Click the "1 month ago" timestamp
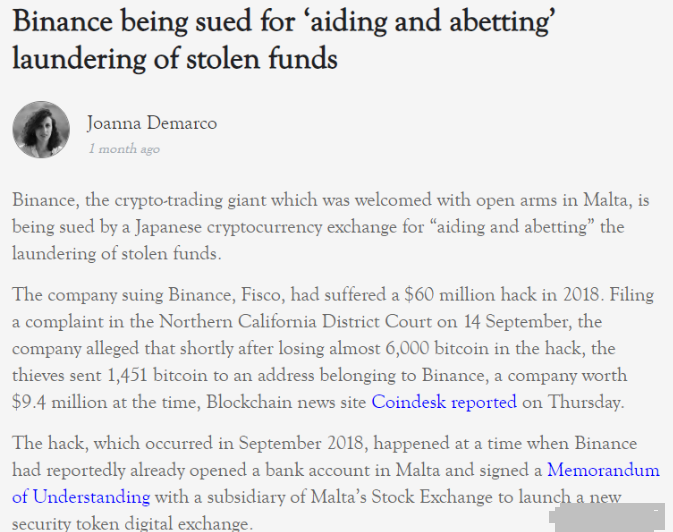 (124, 149)
